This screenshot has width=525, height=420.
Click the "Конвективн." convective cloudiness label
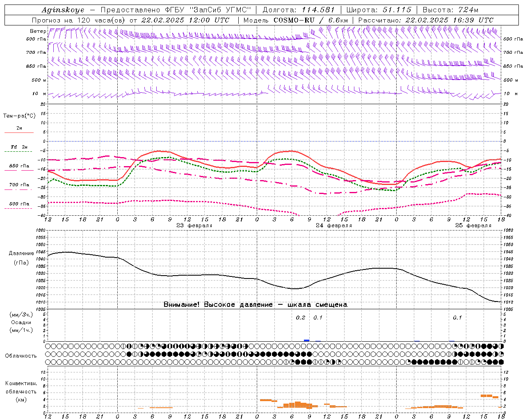(21, 383)
